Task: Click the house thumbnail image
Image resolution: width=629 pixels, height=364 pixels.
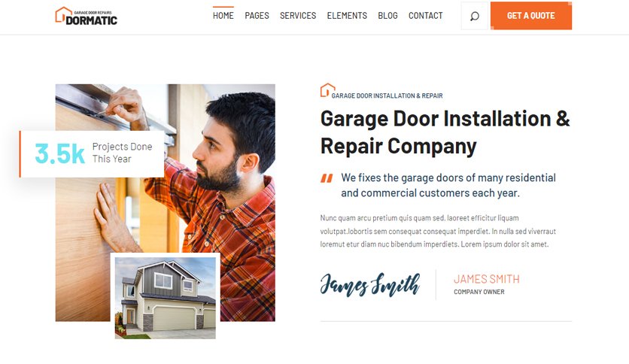Action: coord(166,298)
